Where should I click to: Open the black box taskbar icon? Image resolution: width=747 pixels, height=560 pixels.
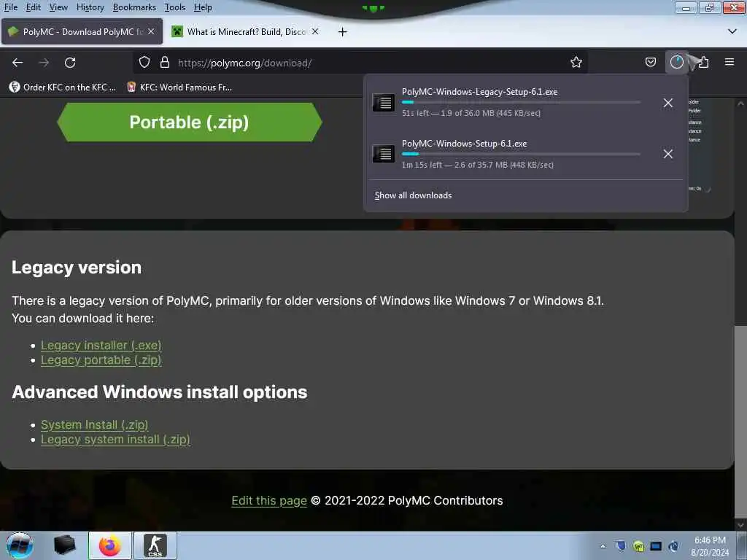click(x=64, y=545)
